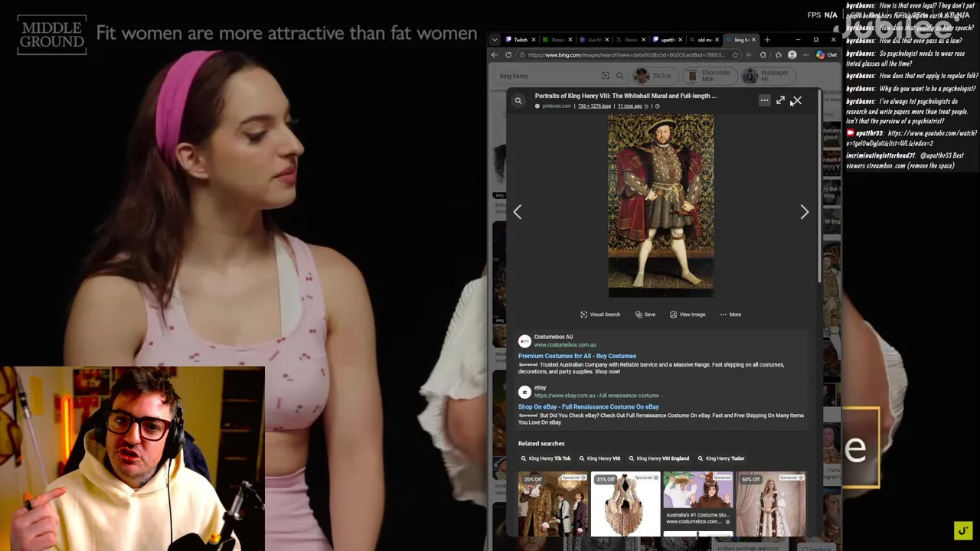Screen dimensions: 980x551
Task: Open the 736 × 1276 jpeg size link
Action: coord(594,106)
